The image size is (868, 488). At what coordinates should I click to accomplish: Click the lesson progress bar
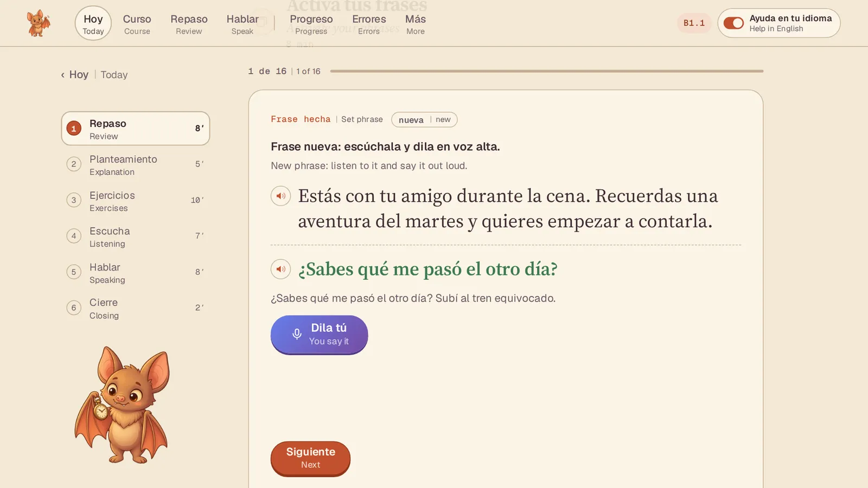[x=546, y=71]
